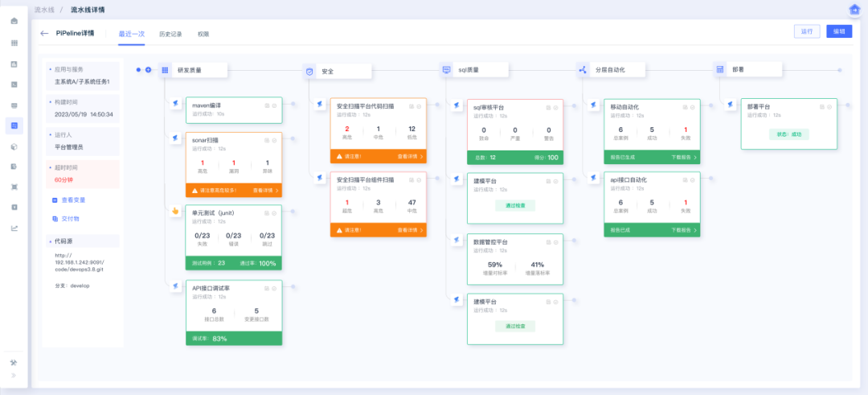Click the 部署 stage calculator icon
The height and width of the screenshot is (395, 868).
coord(720,70)
